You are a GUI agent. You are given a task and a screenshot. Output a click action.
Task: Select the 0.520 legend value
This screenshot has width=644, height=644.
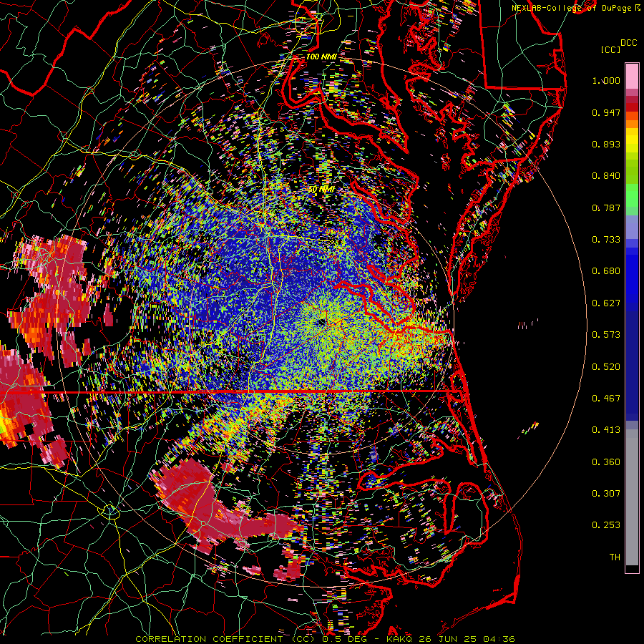[x=606, y=367]
